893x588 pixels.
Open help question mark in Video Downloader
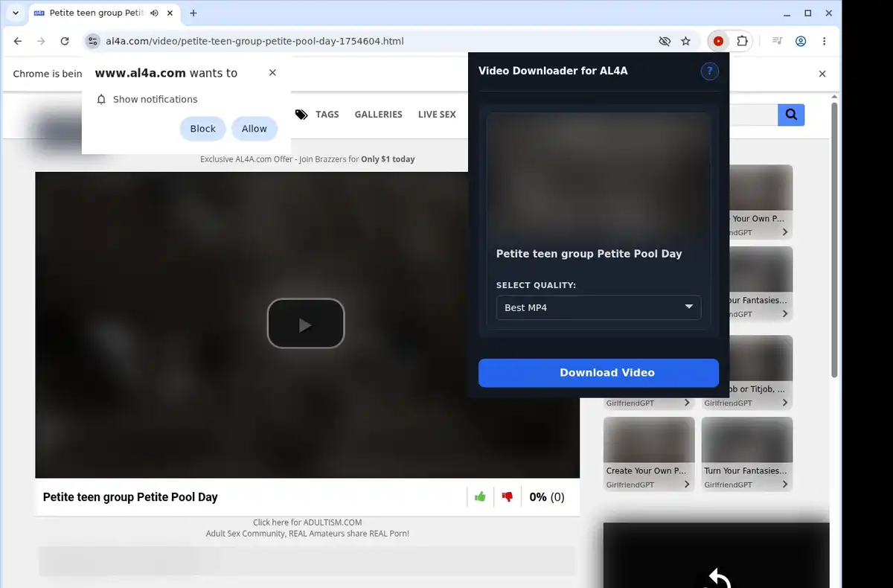(709, 71)
